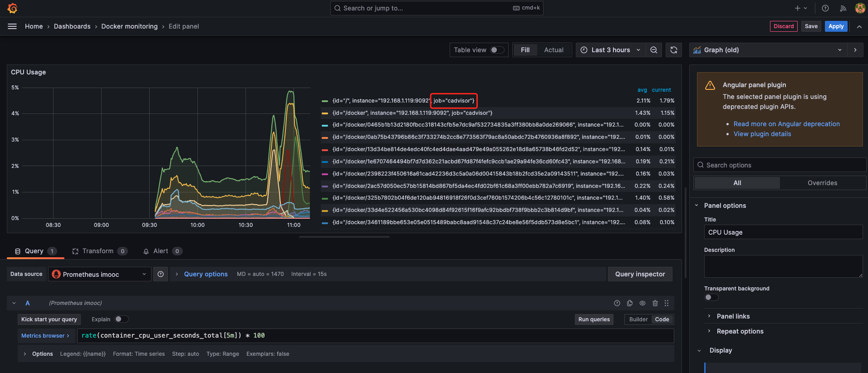Select the Overrides tab

pyautogui.click(x=822, y=183)
